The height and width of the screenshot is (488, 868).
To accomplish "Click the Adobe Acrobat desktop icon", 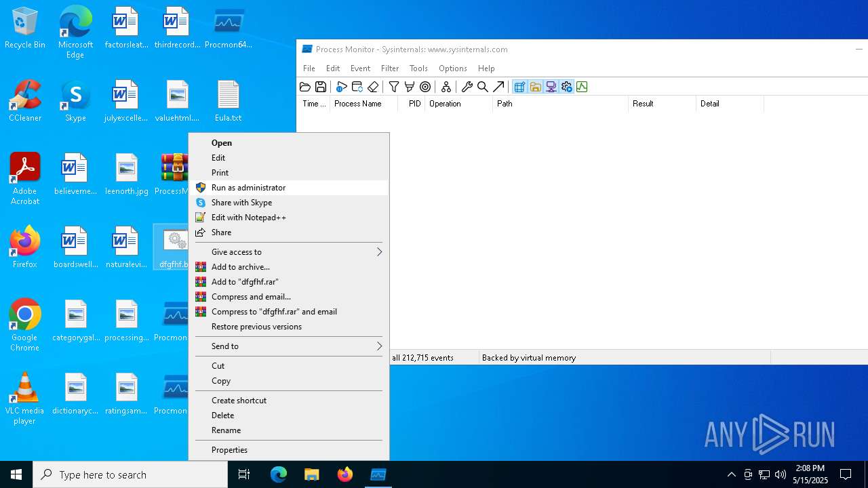I will tap(25, 179).
